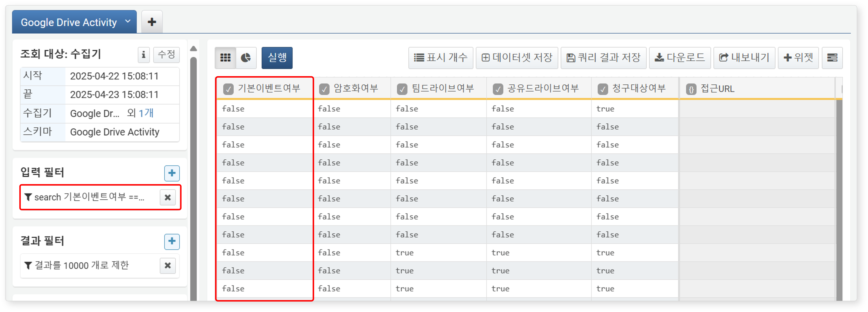Switch to pie chart view
868x312 pixels.
coord(246,58)
